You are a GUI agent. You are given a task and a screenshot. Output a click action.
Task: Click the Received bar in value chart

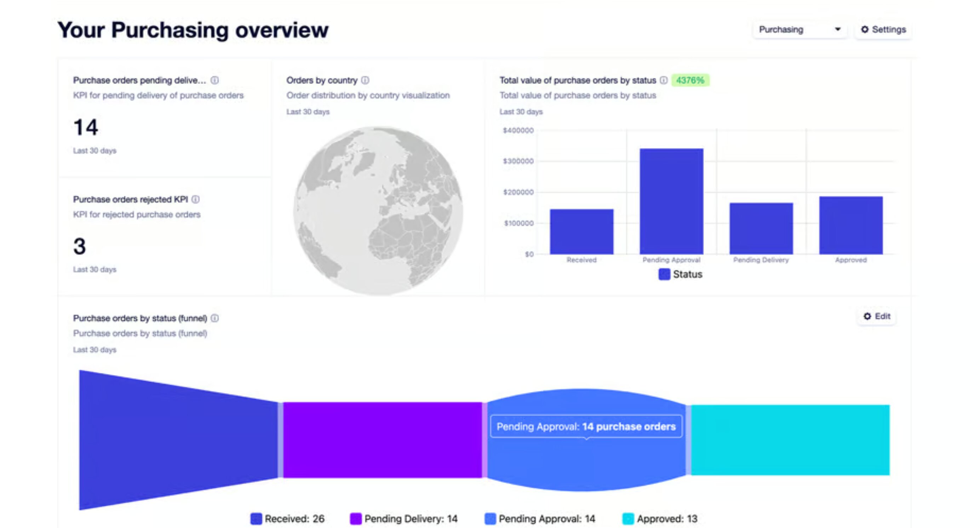[x=581, y=232]
